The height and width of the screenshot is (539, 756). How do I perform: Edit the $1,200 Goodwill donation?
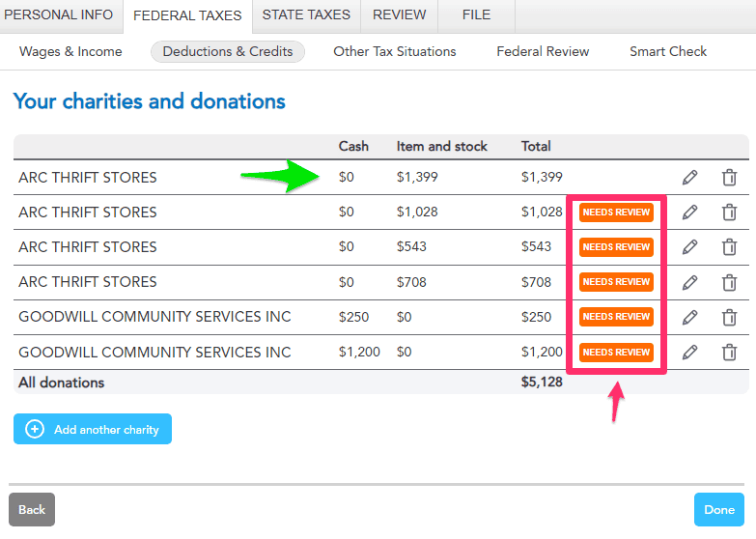point(689,352)
